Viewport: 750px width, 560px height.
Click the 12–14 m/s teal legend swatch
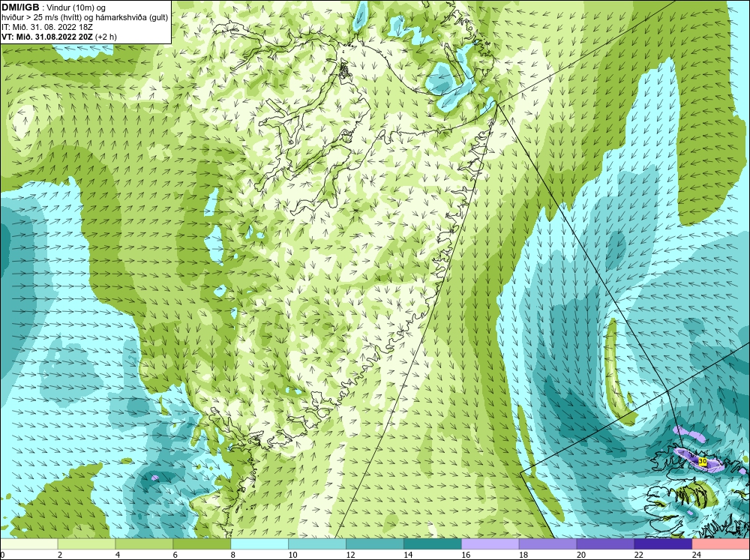click(x=375, y=544)
